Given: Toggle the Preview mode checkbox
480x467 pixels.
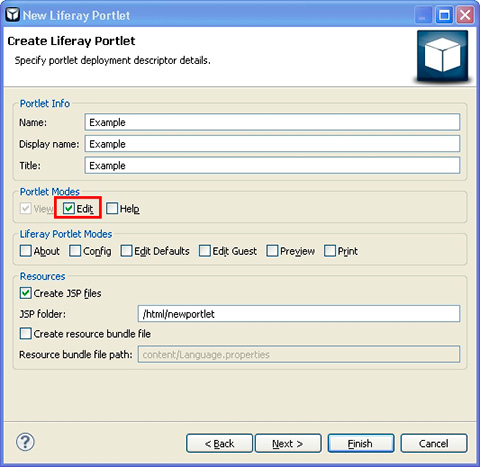Looking at the screenshot, I should (272, 251).
